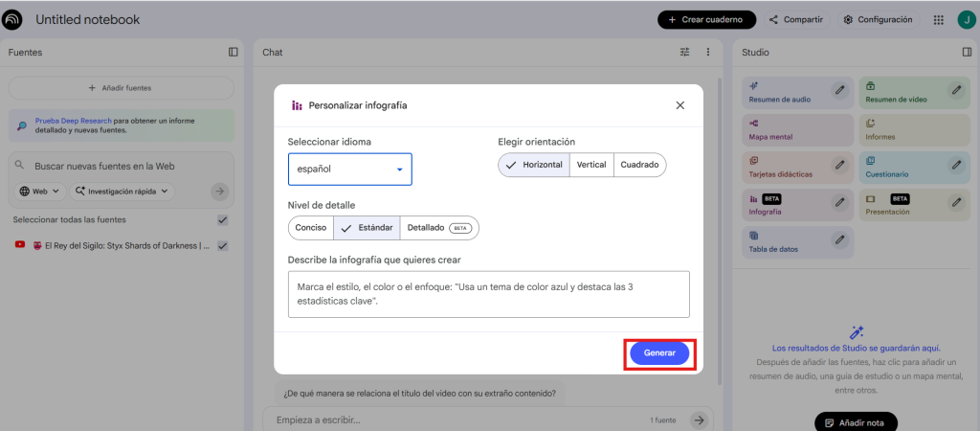Uncheck the El Rey del Sigilo source

(223, 245)
